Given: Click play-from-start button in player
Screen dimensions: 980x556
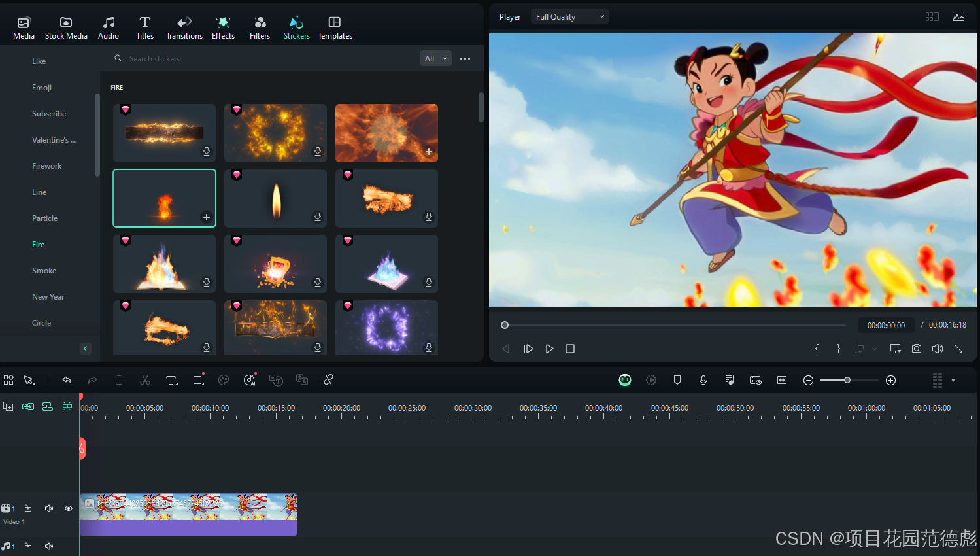Looking at the screenshot, I should click(528, 349).
